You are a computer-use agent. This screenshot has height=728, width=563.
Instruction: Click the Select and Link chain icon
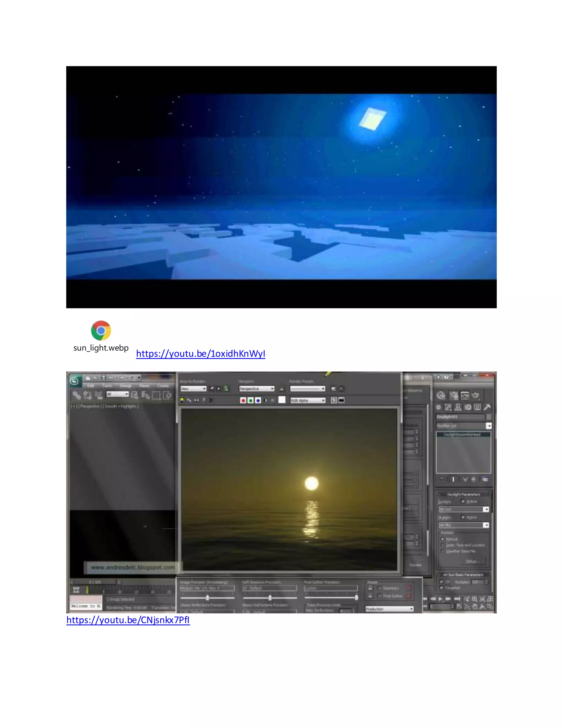tap(77, 395)
